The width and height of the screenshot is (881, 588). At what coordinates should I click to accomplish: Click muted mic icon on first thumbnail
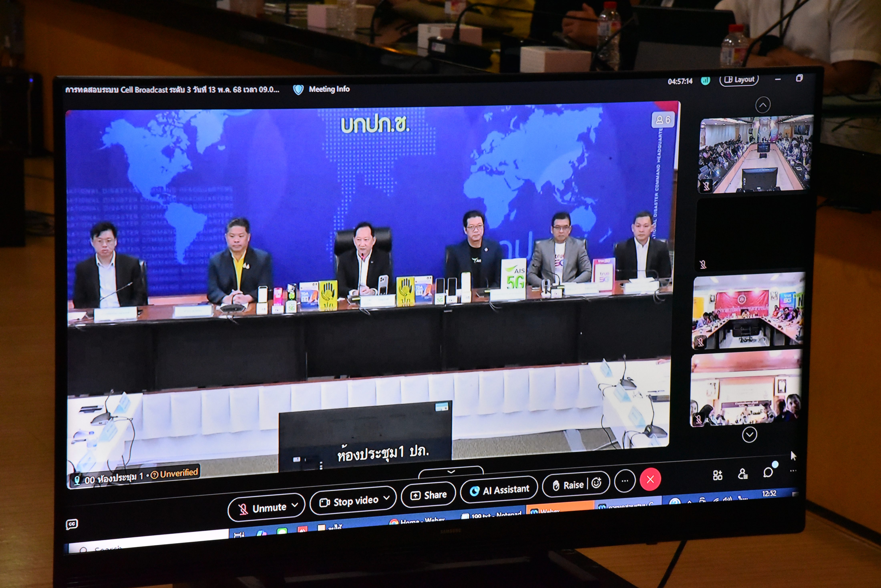point(707,186)
